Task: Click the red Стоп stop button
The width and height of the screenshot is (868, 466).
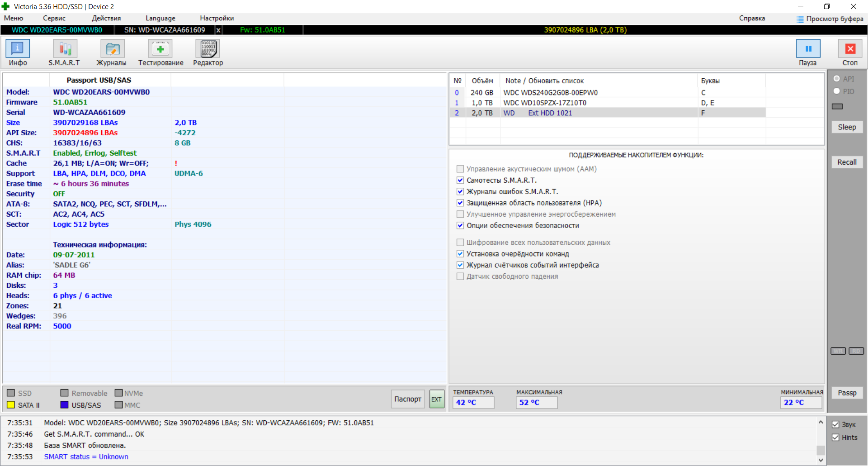Action: coord(850,52)
